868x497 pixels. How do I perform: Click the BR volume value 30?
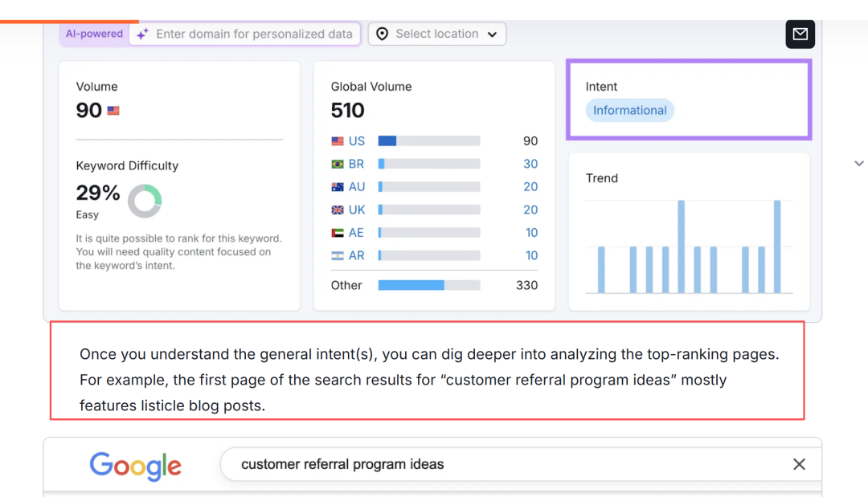point(530,164)
